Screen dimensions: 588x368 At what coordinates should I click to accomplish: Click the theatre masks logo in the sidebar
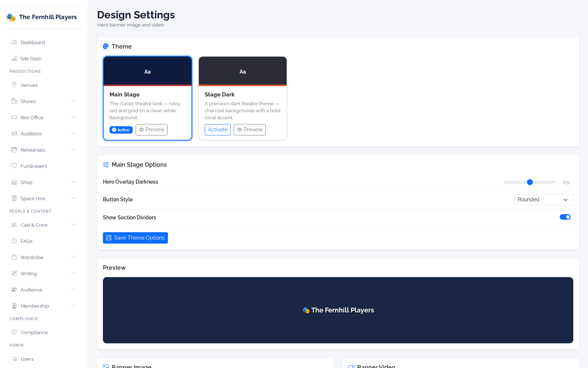pos(11,17)
